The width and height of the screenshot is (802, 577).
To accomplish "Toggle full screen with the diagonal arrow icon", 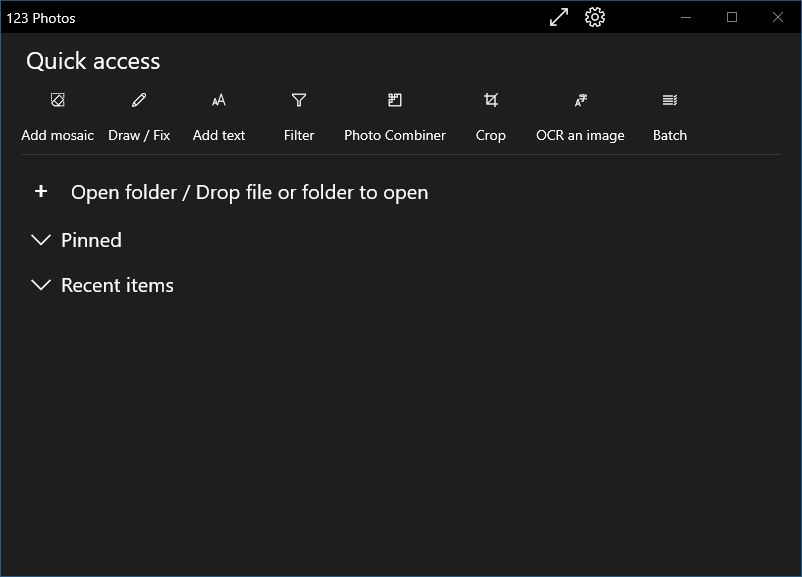I will [x=559, y=17].
